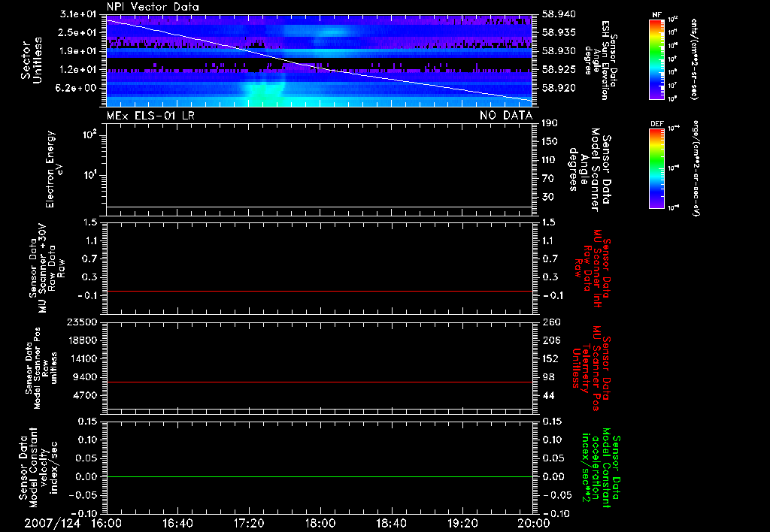Select the 17:20 time tick label
This screenshot has width=770, height=532.
(249, 523)
